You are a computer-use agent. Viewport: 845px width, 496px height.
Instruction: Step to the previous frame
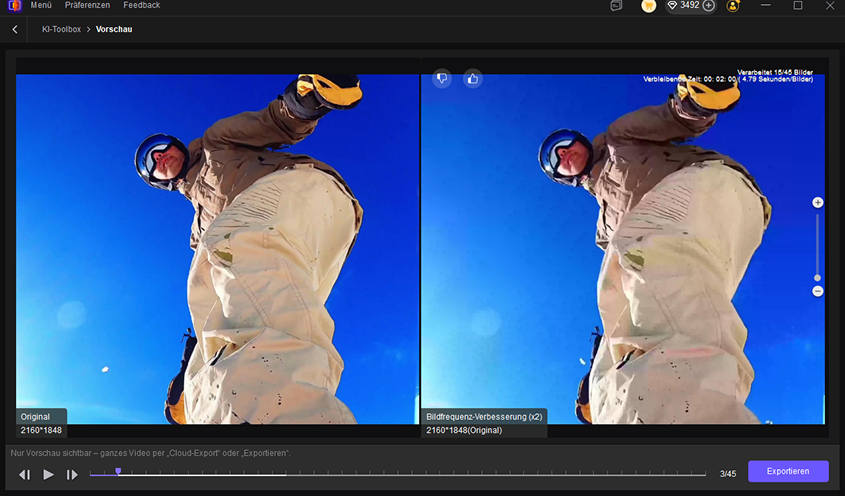[24, 474]
